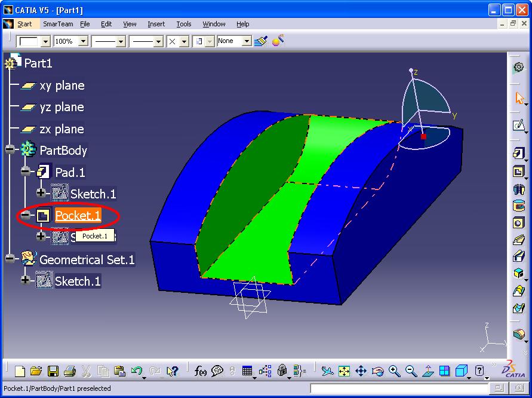
Task: Select the Groove tool
Action: click(518, 206)
